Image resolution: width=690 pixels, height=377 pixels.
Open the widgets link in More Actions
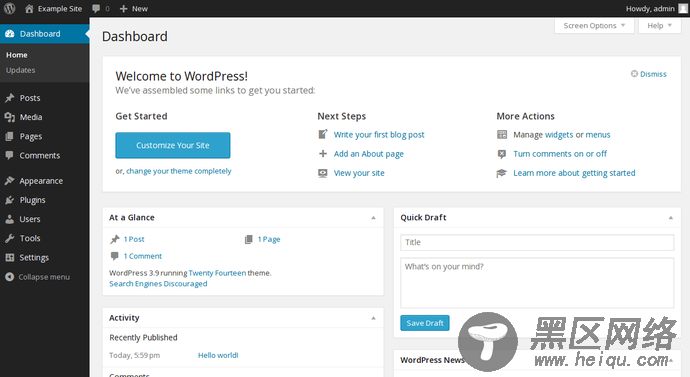click(559, 135)
